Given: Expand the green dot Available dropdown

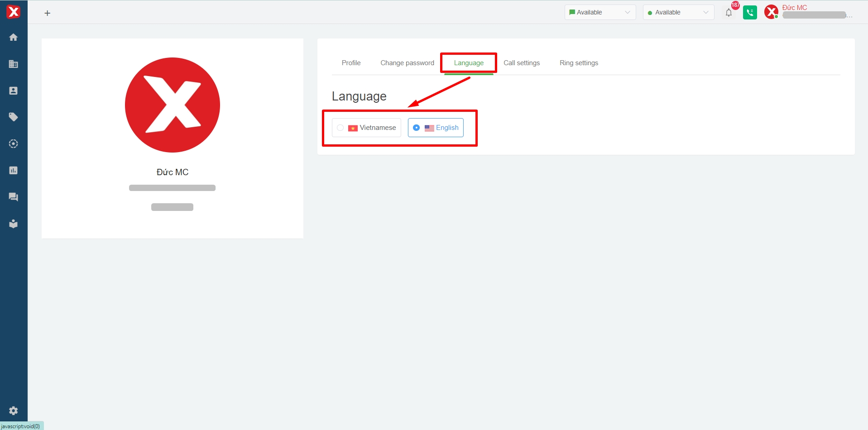Looking at the screenshot, I should [x=678, y=12].
